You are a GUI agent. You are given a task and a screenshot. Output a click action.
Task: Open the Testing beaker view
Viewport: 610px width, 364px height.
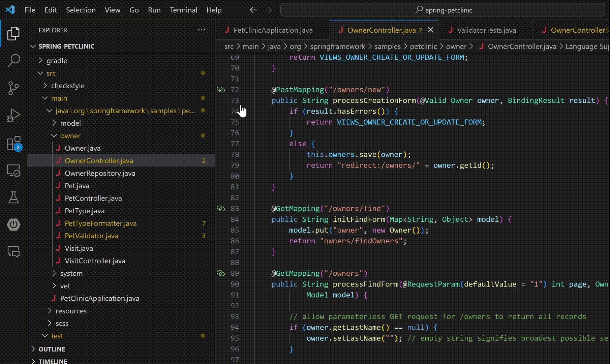coord(13,198)
